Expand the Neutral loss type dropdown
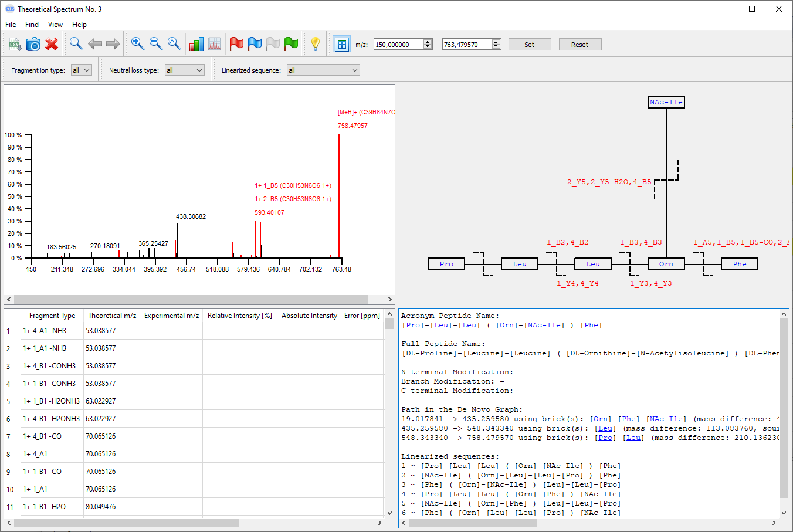This screenshot has width=793, height=532. (184, 70)
